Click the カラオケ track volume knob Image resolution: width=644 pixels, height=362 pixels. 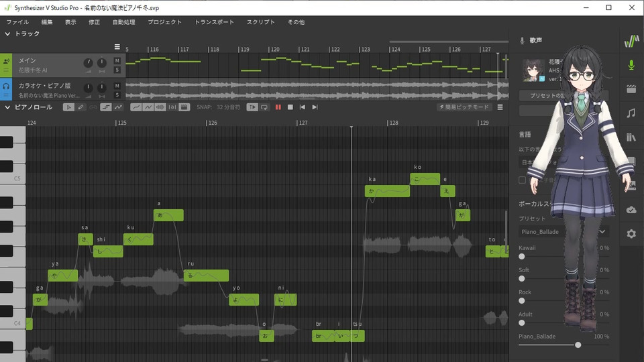click(89, 88)
